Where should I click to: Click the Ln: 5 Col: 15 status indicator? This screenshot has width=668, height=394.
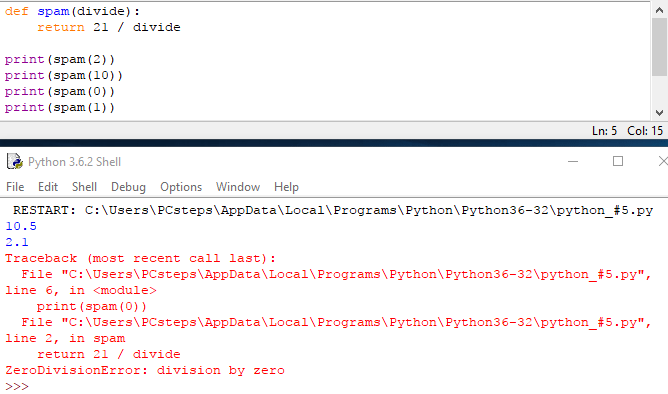(627, 131)
